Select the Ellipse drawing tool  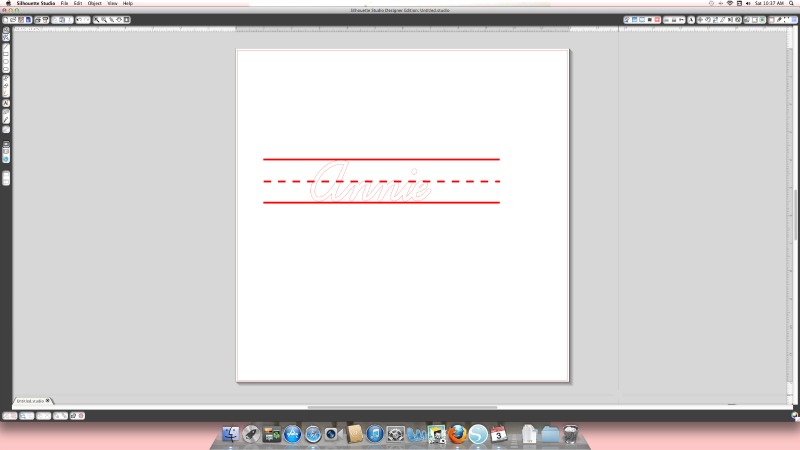tap(6, 70)
